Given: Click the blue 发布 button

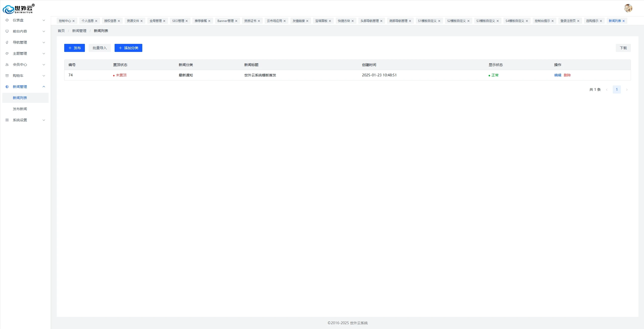Looking at the screenshot, I should tap(75, 48).
